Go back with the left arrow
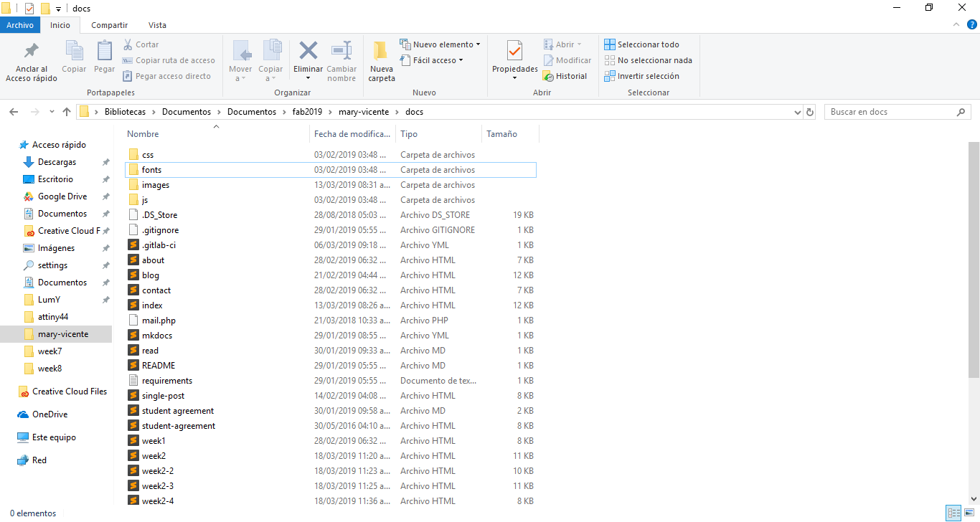980x522 pixels. click(x=14, y=112)
